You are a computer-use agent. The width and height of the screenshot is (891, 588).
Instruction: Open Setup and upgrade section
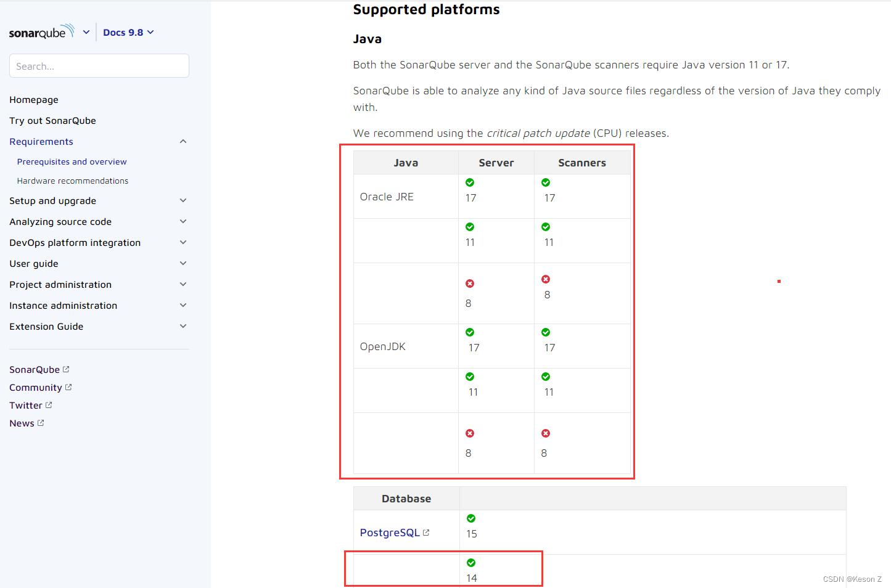pos(53,201)
